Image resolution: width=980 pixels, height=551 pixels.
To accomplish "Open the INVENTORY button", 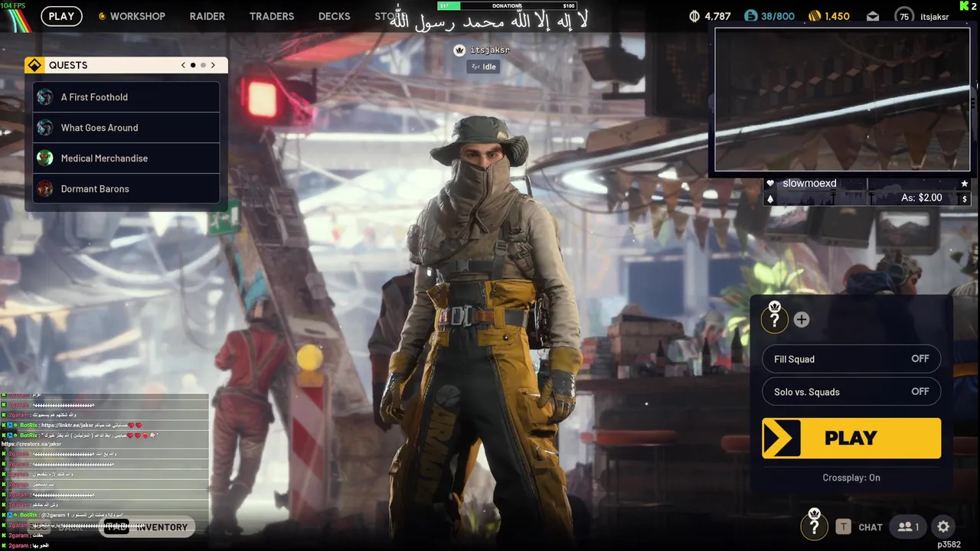I will click(146, 527).
